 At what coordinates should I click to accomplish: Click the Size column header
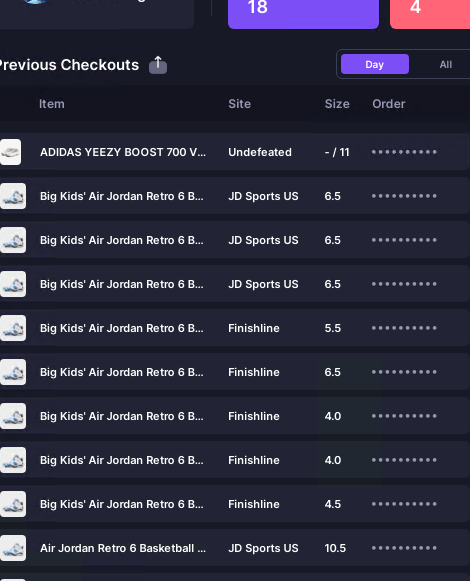pyautogui.click(x=337, y=104)
